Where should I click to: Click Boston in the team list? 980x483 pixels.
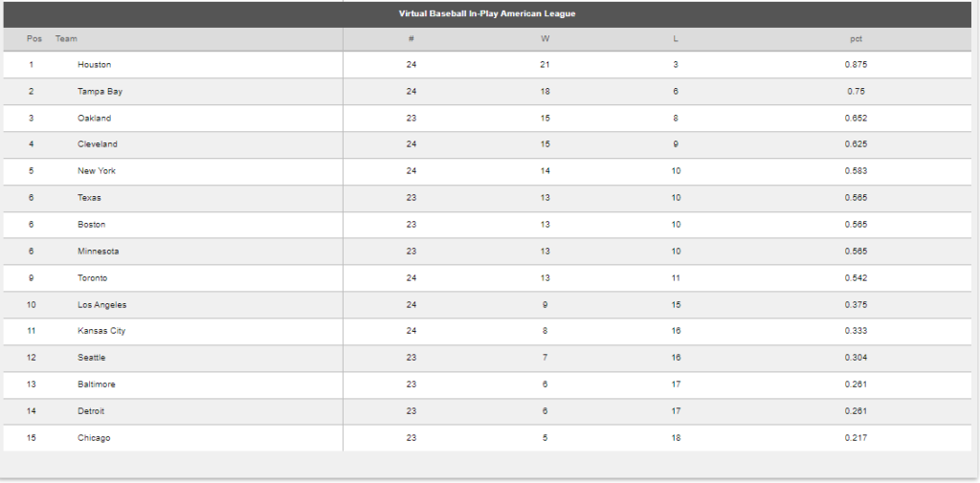pos(92,225)
